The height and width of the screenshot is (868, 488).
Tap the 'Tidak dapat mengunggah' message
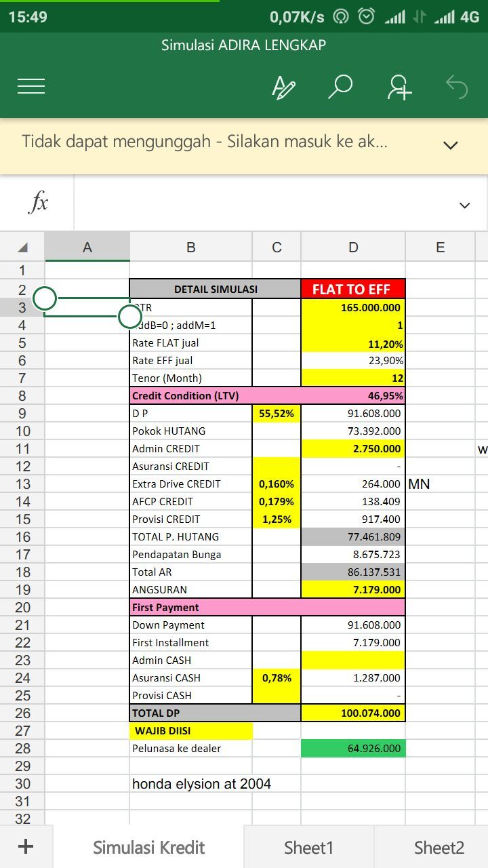click(x=205, y=142)
